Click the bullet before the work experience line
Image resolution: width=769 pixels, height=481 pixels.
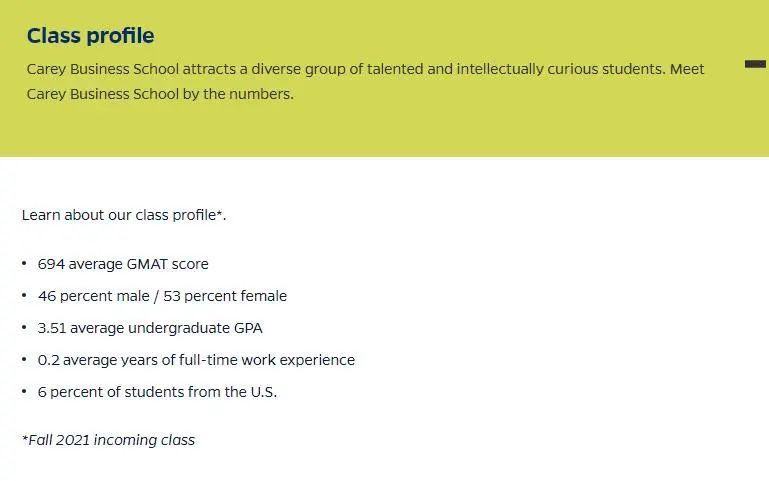pyautogui.click(x=24, y=360)
